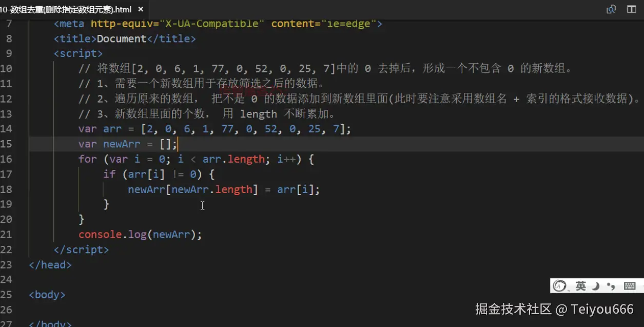Screen dimensions: 644x327
Task: Click the opening <script> tag on line 9
Action: click(x=79, y=53)
